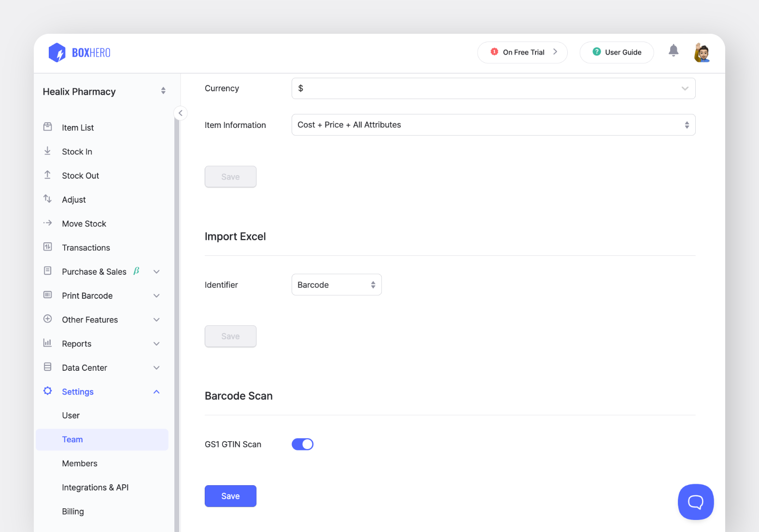Open the User settings page
The height and width of the screenshot is (532, 759).
pos(71,416)
